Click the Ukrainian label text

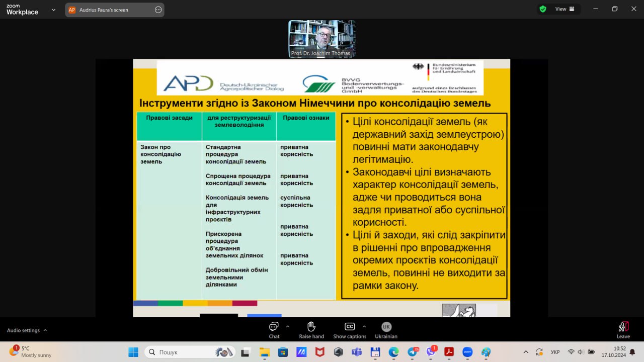click(386, 336)
